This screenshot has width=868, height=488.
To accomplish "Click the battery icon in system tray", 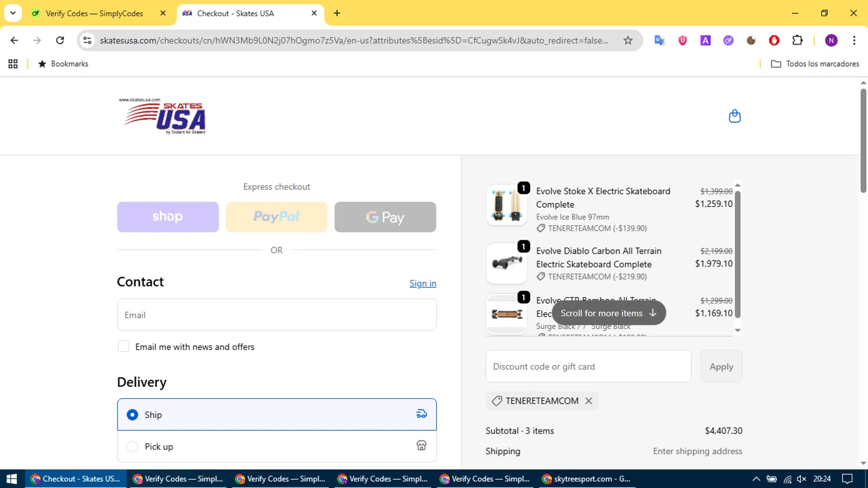I will click(771, 479).
